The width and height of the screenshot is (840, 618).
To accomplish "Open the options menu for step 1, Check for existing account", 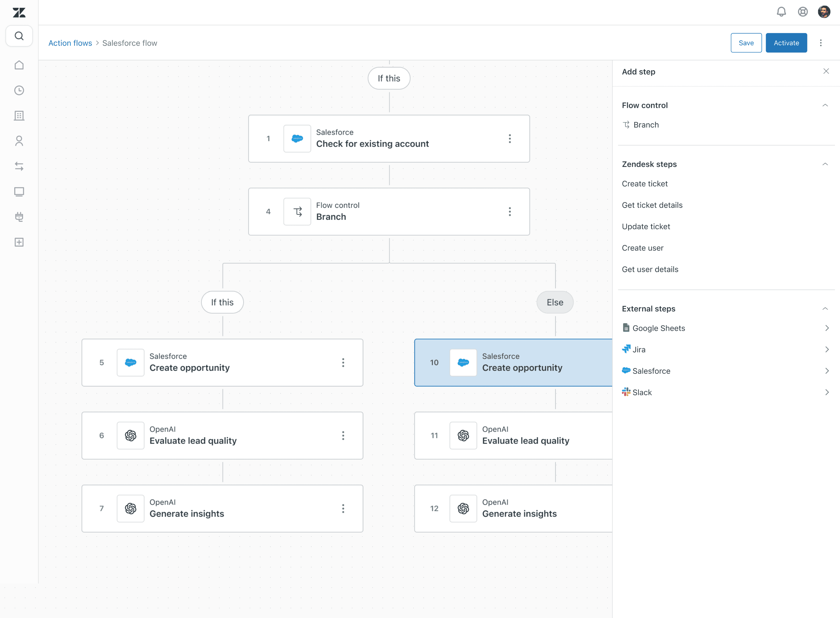I will [509, 139].
